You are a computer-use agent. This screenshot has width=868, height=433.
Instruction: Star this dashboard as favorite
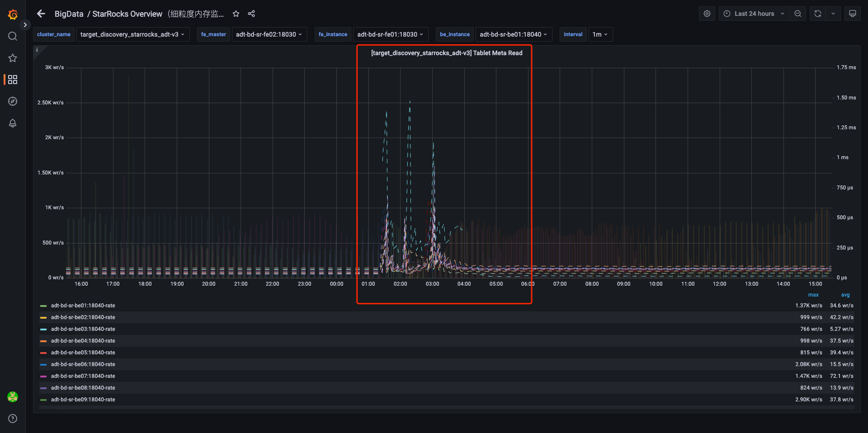click(236, 14)
